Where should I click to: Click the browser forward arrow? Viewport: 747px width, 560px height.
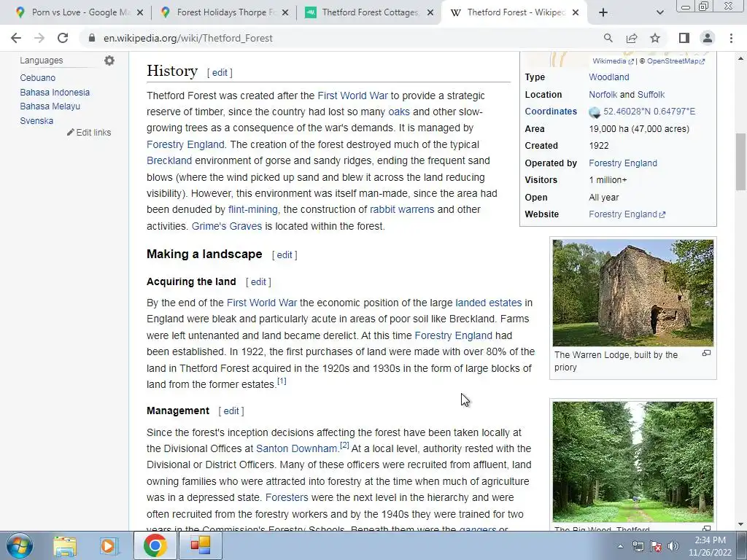pyautogui.click(x=39, y=38)
